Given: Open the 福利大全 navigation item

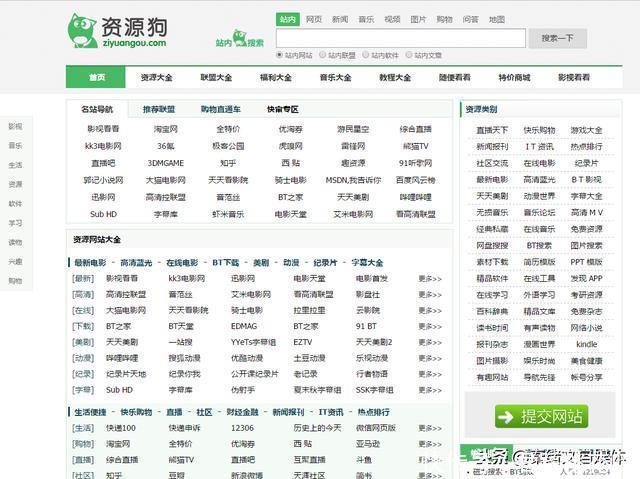Looking at the screenshot, I should pyautogui.click(x=276, y=77).
